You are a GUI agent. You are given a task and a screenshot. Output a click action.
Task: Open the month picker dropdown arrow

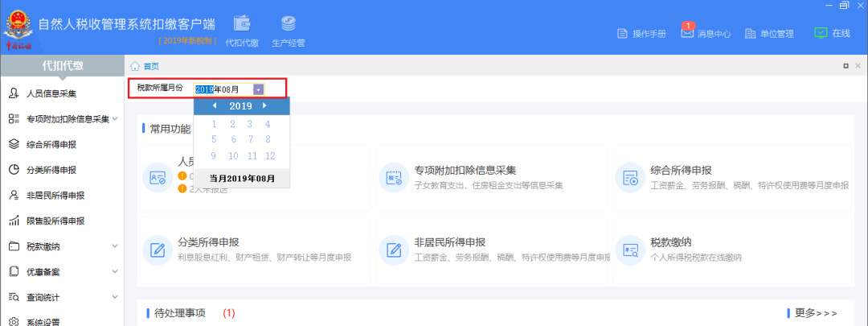click(259, 89)
